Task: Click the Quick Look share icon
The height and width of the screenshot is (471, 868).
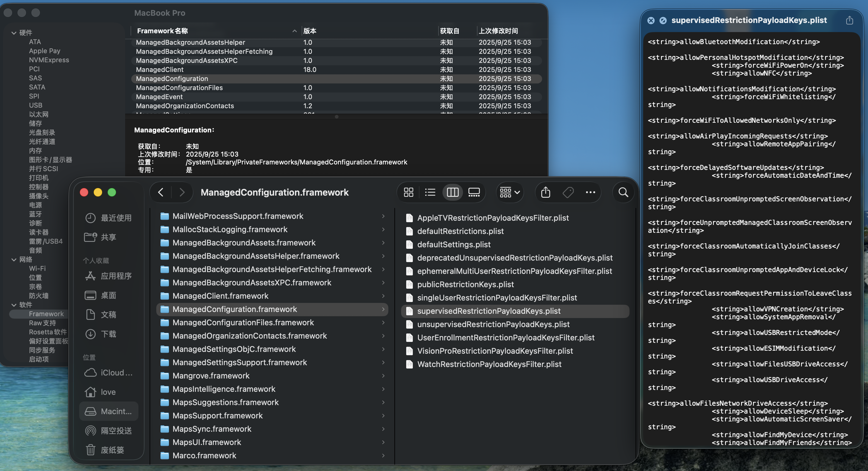Action: [x=849, y=21]
